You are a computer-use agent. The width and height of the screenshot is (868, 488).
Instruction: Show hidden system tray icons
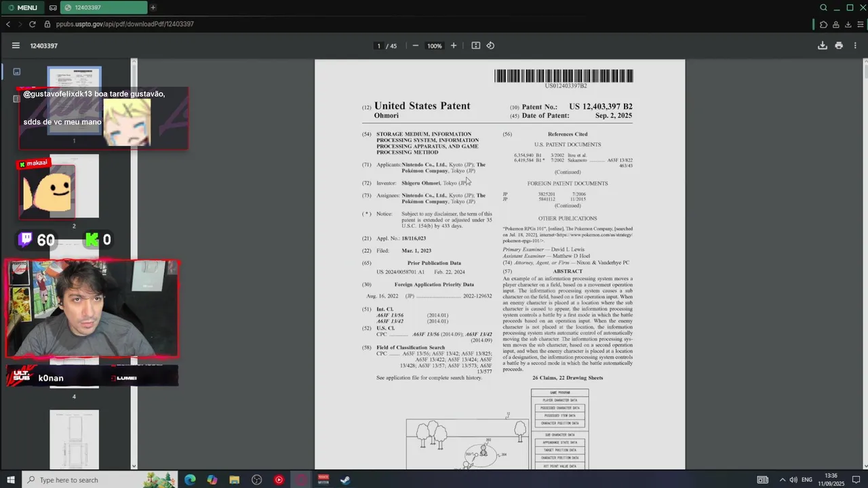point(782,480)
